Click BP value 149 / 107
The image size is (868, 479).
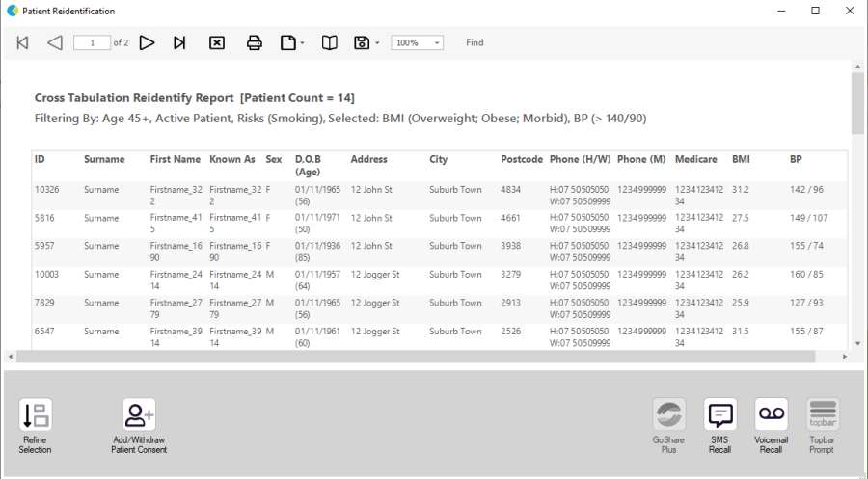(809, 218)
